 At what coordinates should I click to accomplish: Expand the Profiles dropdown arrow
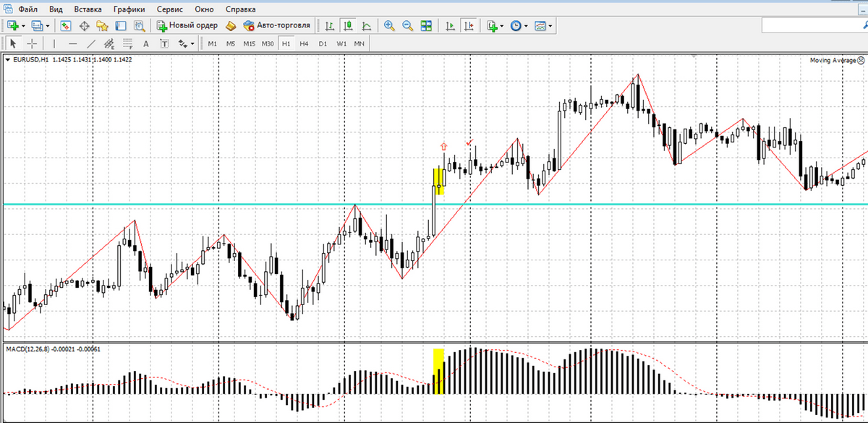tap(48, 25)
